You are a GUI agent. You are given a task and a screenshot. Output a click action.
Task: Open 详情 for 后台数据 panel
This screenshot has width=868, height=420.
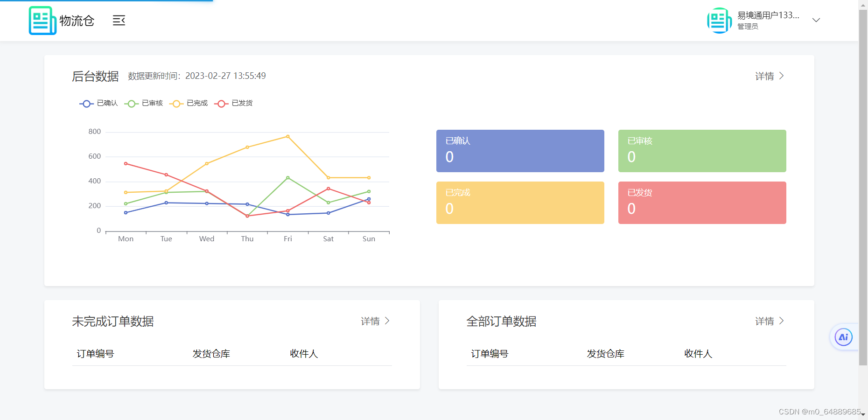[x=770, y=76]
